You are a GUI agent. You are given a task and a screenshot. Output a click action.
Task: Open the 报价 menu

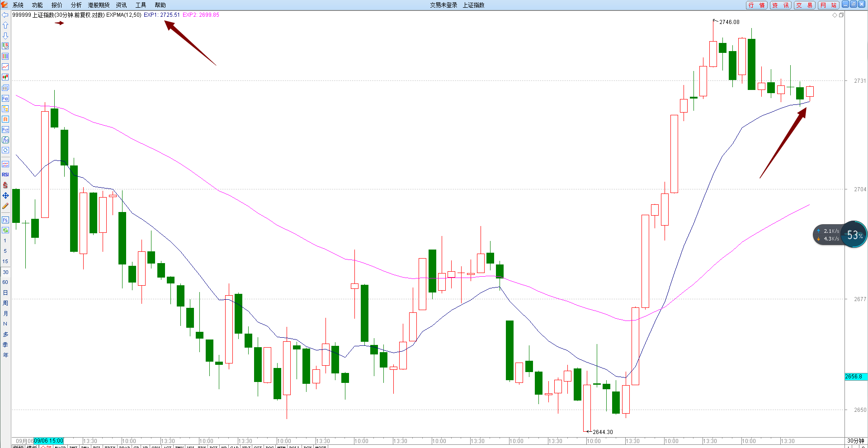coord(57,5)
